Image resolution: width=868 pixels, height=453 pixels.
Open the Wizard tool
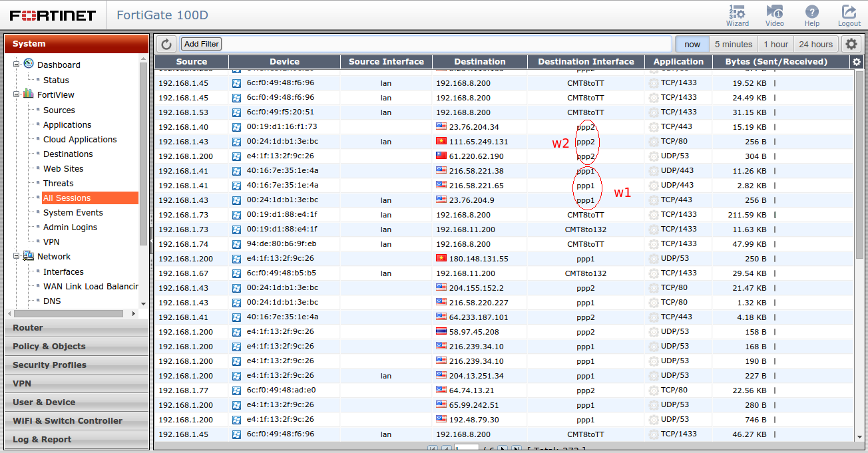[x=737, y=15]
